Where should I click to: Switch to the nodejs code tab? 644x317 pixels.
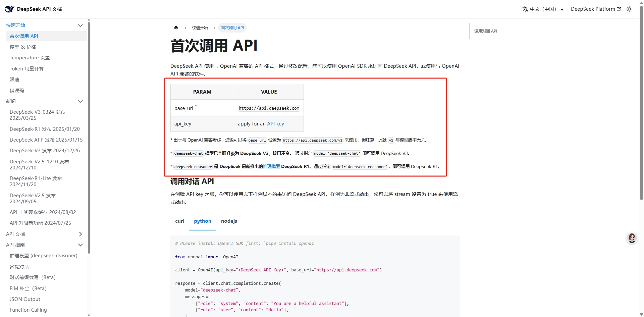[x=229, y=221]
